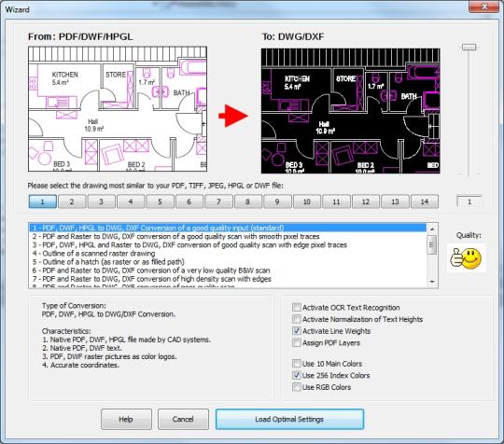Viewport: 504px width, 444px height.
Task: Select drawing sample button 9
Action: pos(277,201)
